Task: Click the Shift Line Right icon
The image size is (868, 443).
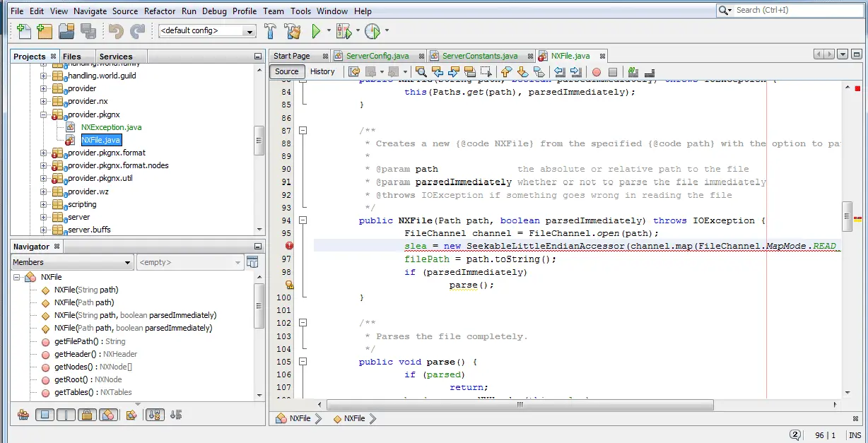Action: (575, 71)
